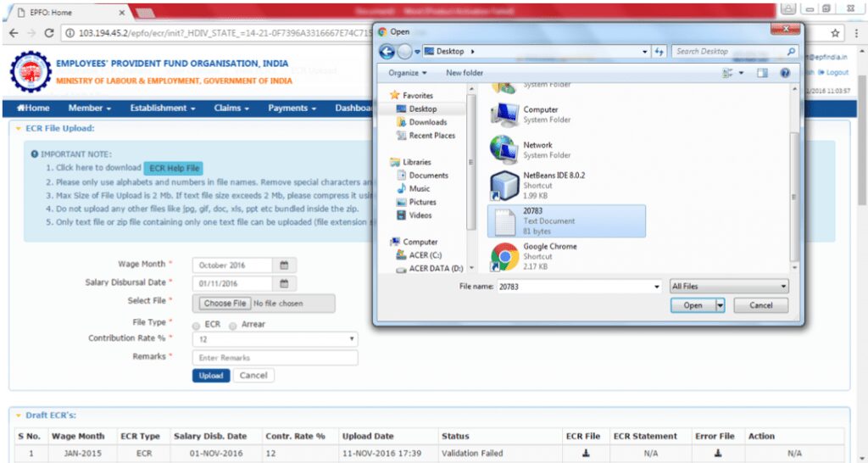Click the Choose File button

pyautogui.click(x=225, y=304)
